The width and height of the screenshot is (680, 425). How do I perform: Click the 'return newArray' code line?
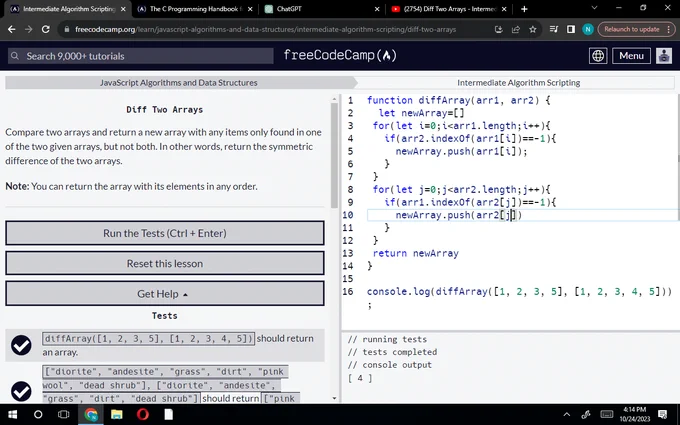pyautogui.click(x=415, y=253)
